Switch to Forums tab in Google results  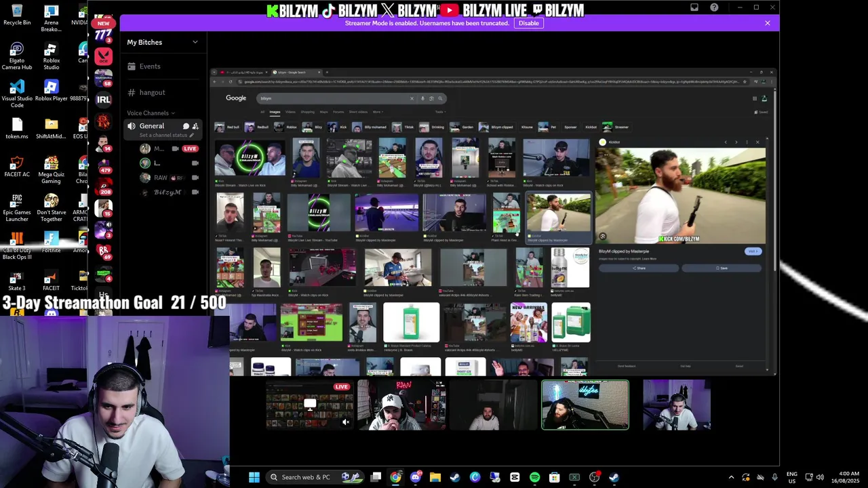click(x=338, y=112)
